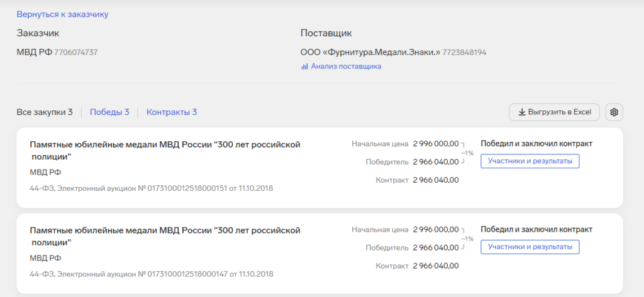Click supplier name ООО «Фурнитура.Медали.Знаки.»
Screen dimensions: 644x297
tap(370, 52)
